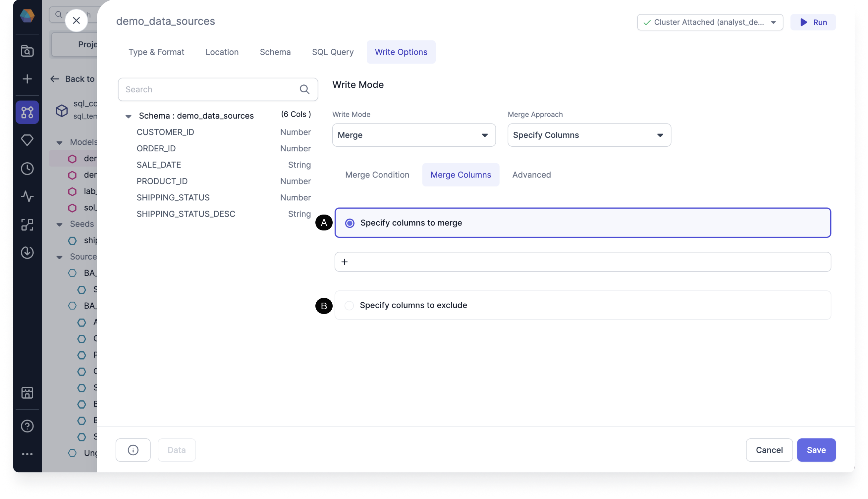This screenshot has height=499, width=868.
Task: Select the Specify columns to merge radio button
Action: (x=349, y=223)
